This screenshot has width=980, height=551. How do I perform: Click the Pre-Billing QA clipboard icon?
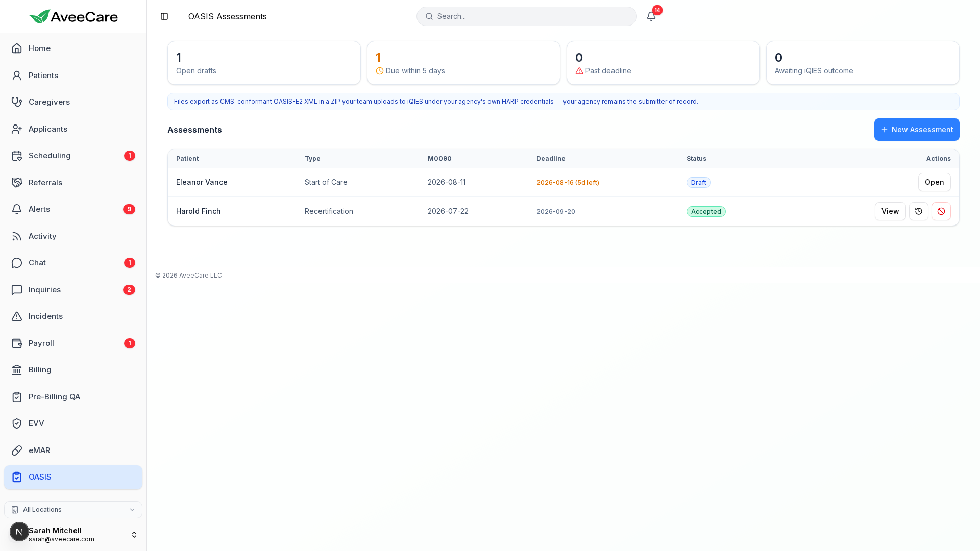pyautogui.click(x=17, y=397)
